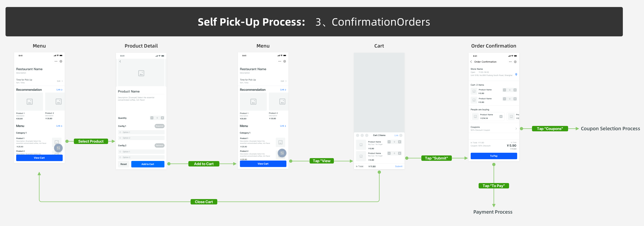Click product image placeholder in Product Detail
This screenshot has width=644, height=226.
(141, 73)
